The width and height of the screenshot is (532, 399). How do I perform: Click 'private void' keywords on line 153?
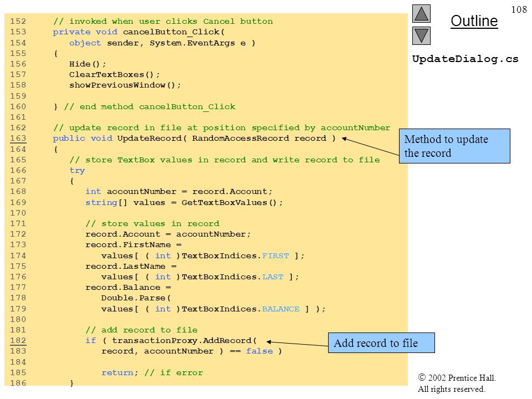(85, 32)
